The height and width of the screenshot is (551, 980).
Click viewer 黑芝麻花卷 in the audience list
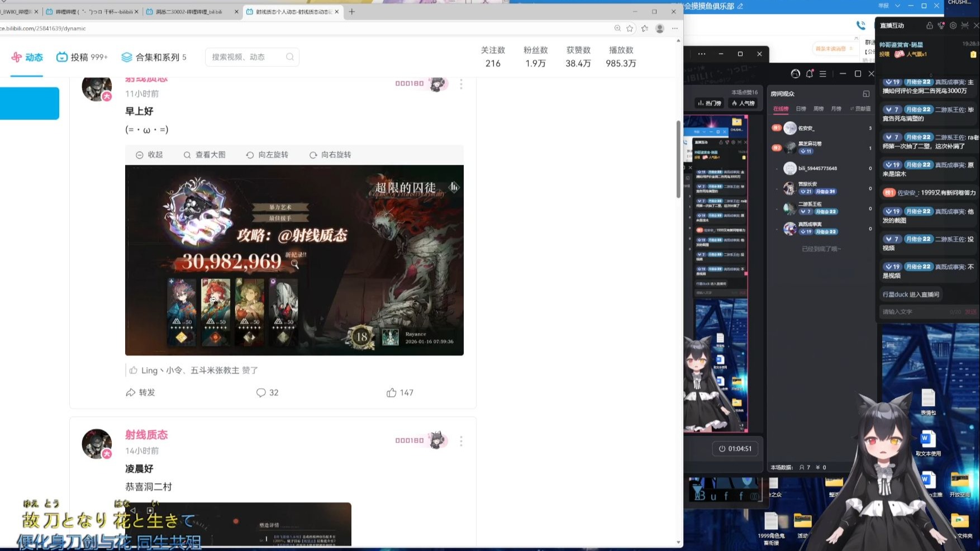coord(821,148)
